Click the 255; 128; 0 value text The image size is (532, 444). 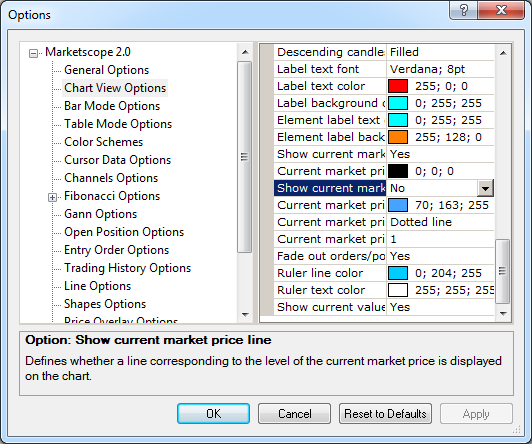tap(448, 137)
